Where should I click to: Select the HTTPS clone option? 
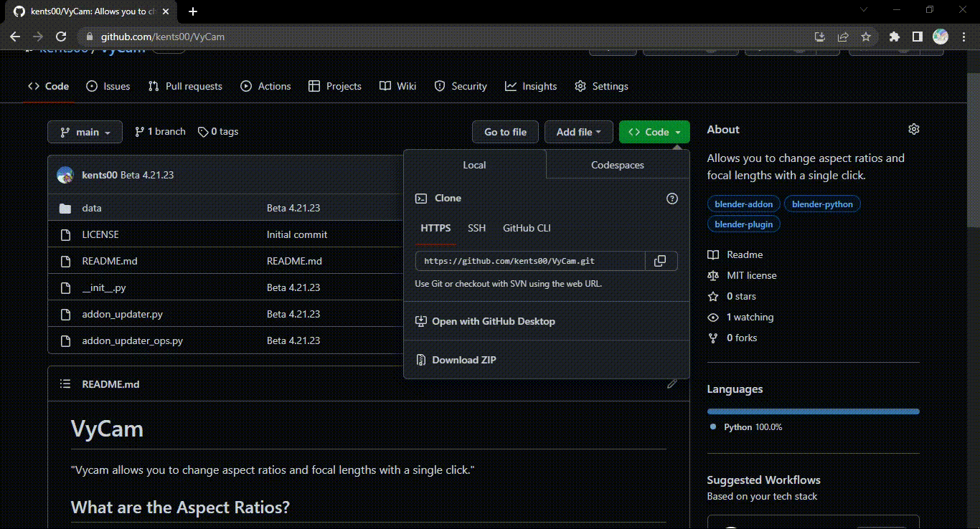pos(435,228)
